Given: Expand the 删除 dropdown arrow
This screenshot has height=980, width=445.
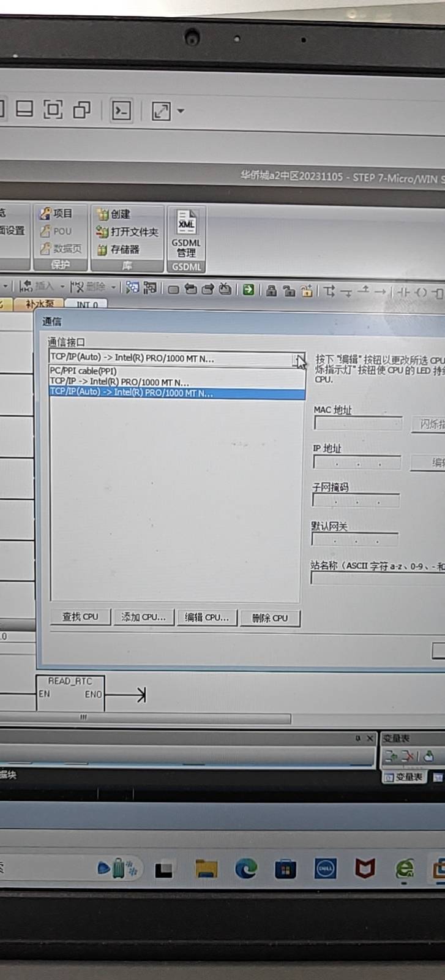Looking at the screenshot, I should pos(114,287).
